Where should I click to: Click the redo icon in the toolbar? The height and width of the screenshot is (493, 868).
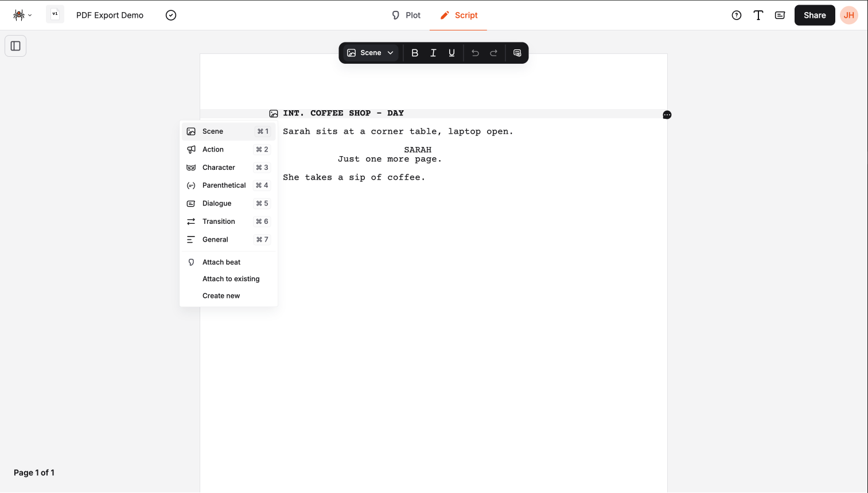pyautogui.click(x=493, y=53)
